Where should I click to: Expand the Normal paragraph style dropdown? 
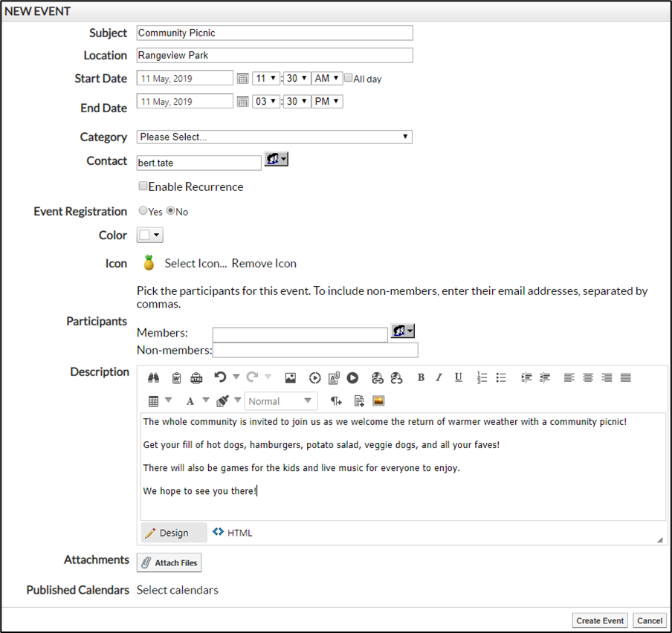(281, 401)
